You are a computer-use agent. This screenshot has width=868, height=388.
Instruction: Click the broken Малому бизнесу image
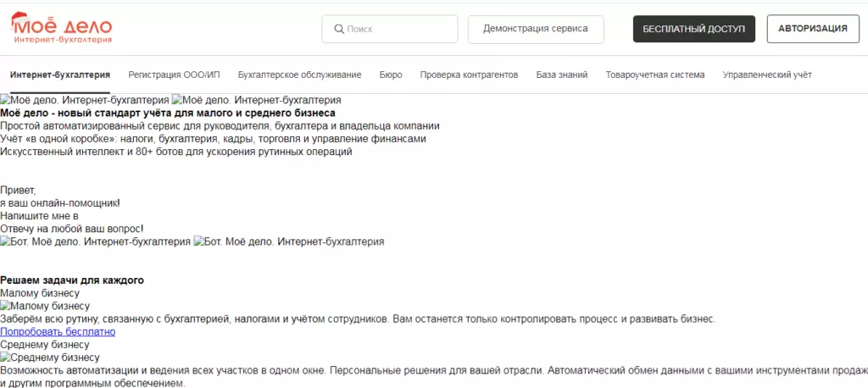45,306
